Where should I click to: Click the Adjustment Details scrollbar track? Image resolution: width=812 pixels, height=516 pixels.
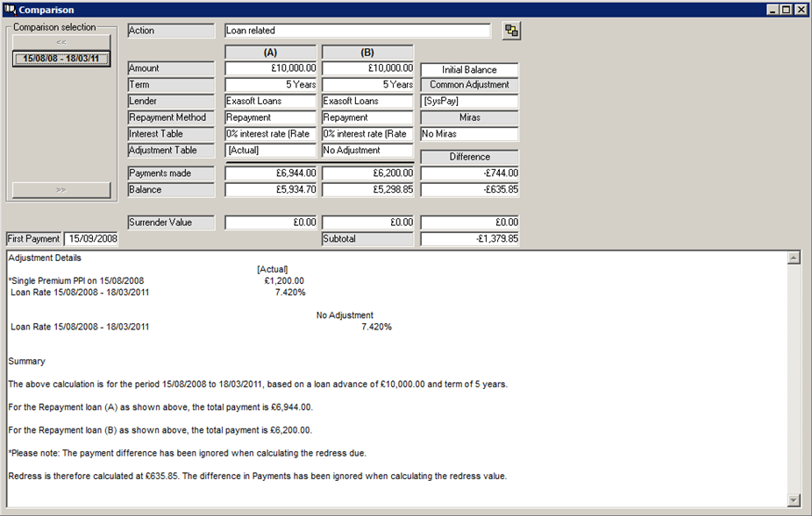click(794, 378)
